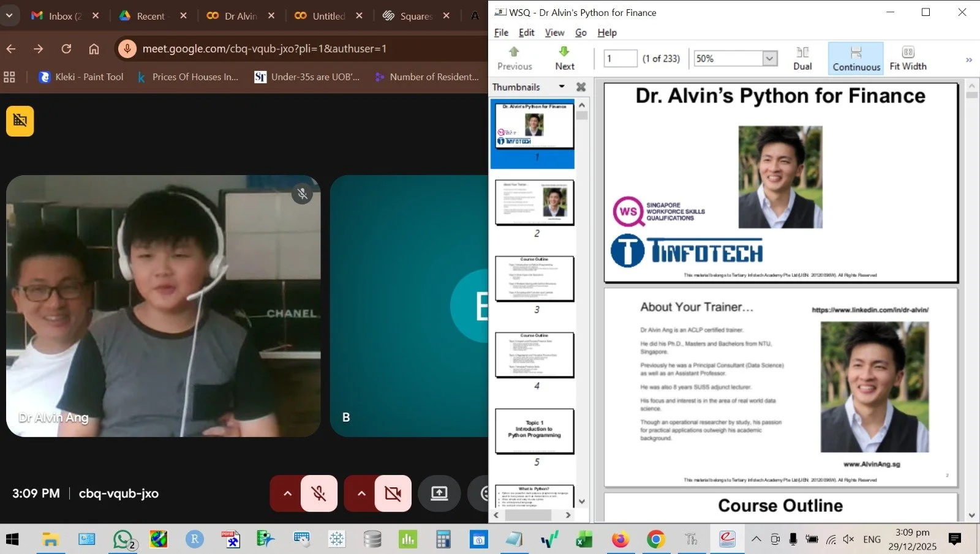Open Chrome from taskbar

[655, 539]
